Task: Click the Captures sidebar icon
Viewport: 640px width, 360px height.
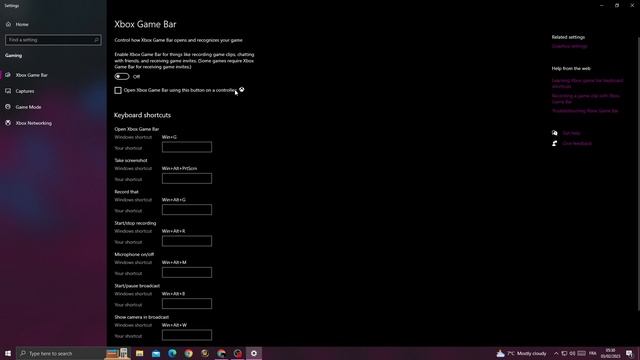Action: point(8,91)
